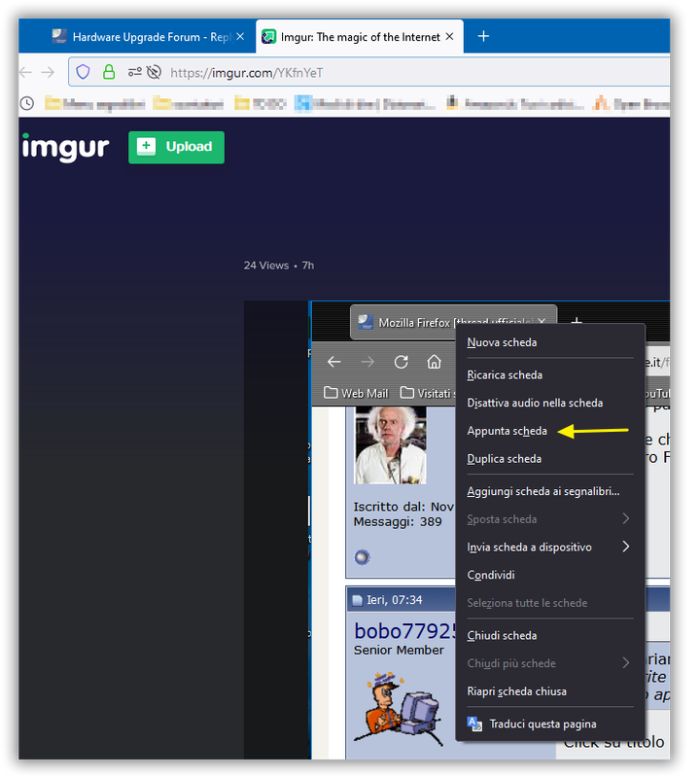
Task: Select the Imgur: The magic of the Internet tab
Action: (360, 37)
